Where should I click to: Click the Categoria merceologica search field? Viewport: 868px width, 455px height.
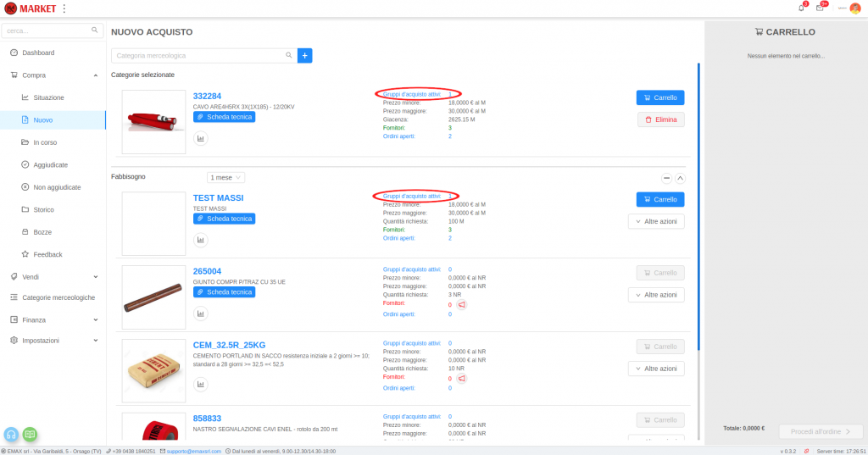pos(199,55)
